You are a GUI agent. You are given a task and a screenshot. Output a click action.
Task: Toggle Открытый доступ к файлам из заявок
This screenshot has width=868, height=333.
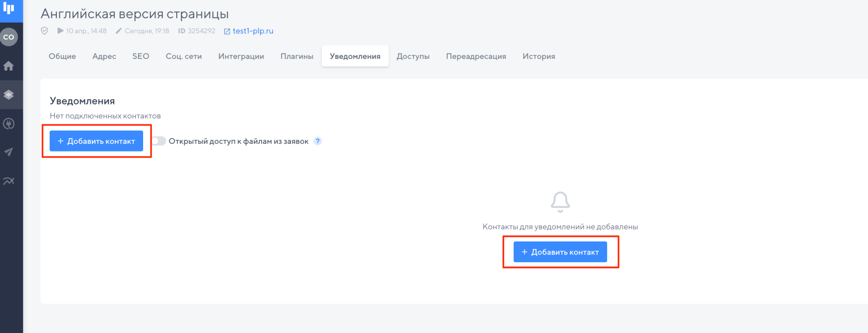(x=159, y=141)
